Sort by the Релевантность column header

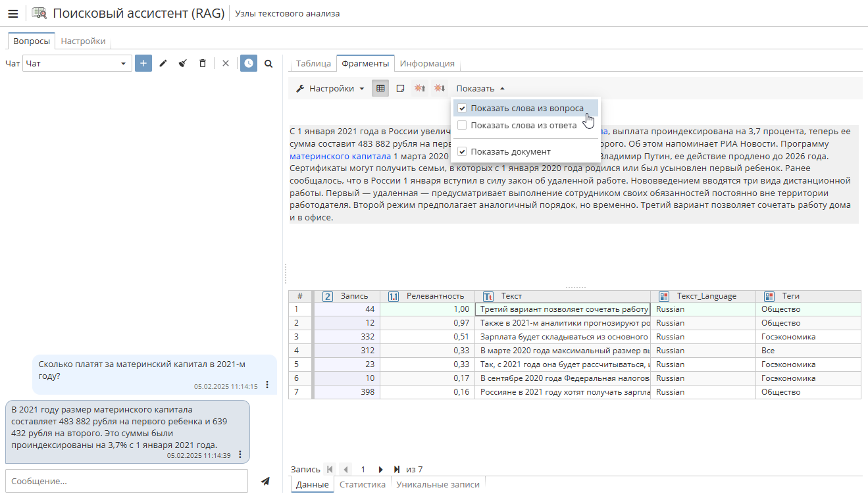(x=427, y=296)
